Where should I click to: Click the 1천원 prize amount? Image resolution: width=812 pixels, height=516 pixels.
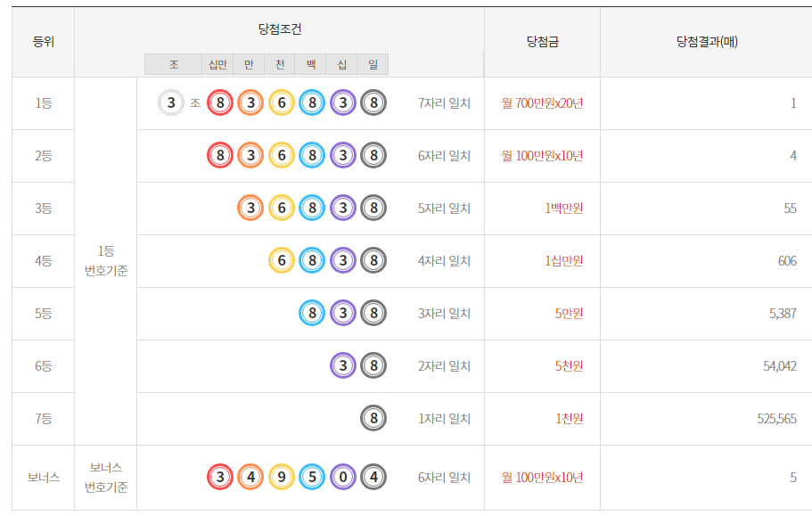click(570, 418)
